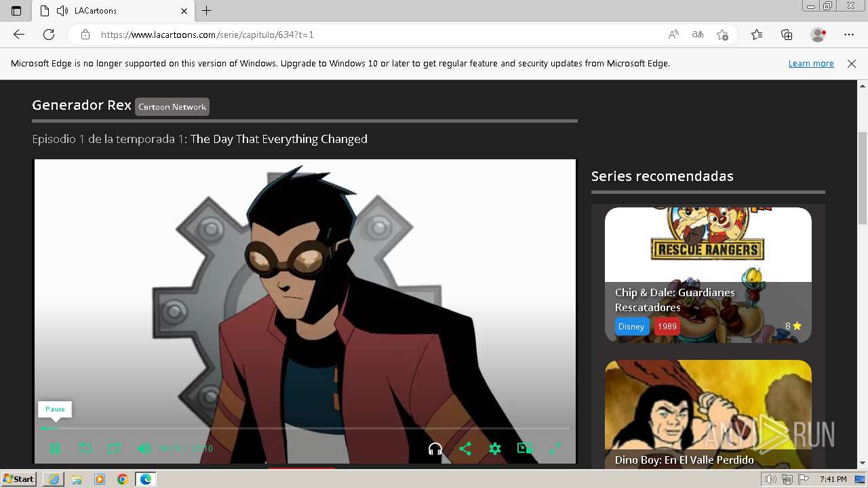This screenshot has width=868, height=488.
Task: Open the Favorites list
Action: (x=757, y=35)
